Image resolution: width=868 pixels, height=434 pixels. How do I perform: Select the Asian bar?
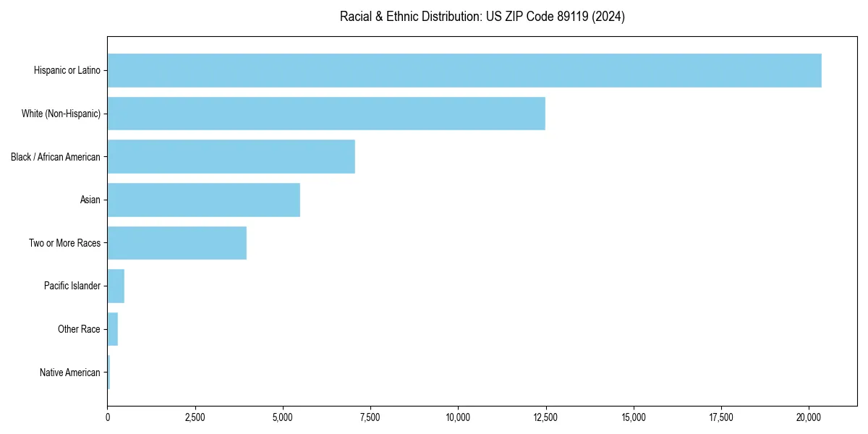[203, 200]
